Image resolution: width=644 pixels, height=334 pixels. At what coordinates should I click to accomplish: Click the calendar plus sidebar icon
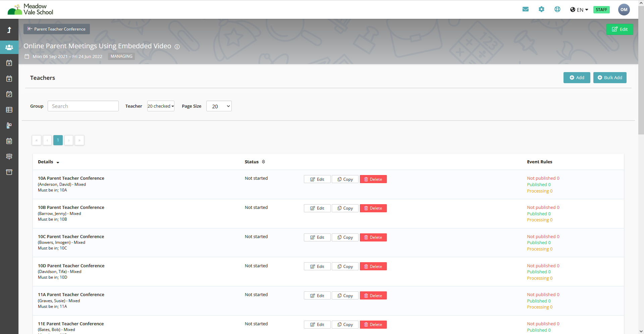pos(9,79)
